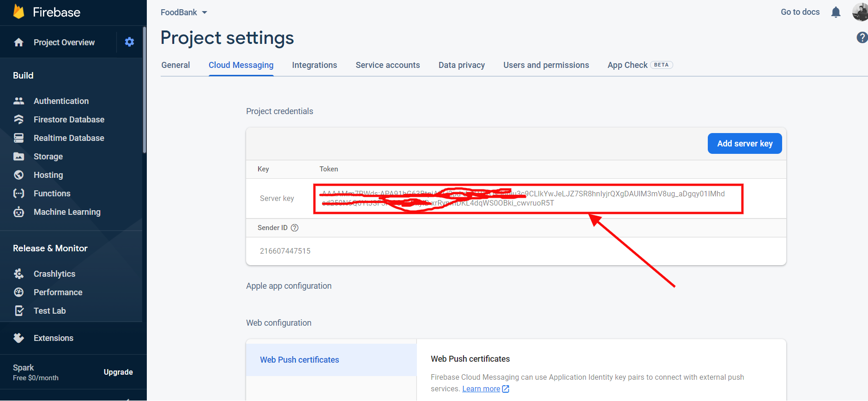This screenshot has width=868, height=401.
Task: Click the Machine Learning robot icon
Action: [x=19, y=212]
